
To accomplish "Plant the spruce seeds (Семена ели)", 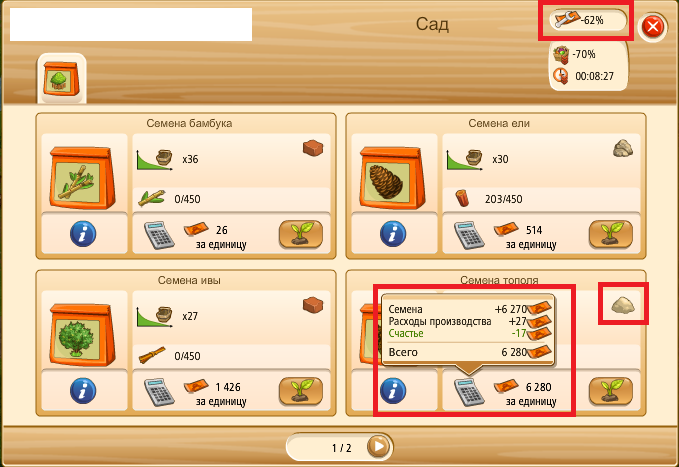I will 611,234.
